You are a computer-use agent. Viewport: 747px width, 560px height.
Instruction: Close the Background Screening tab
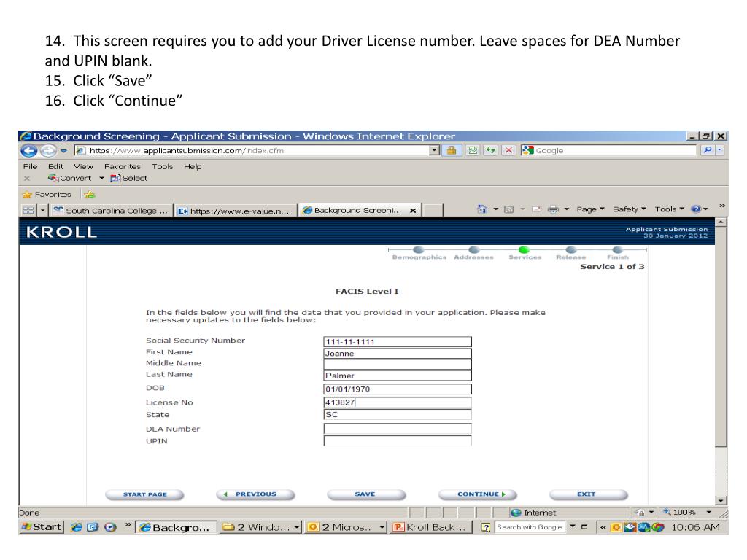413,211
